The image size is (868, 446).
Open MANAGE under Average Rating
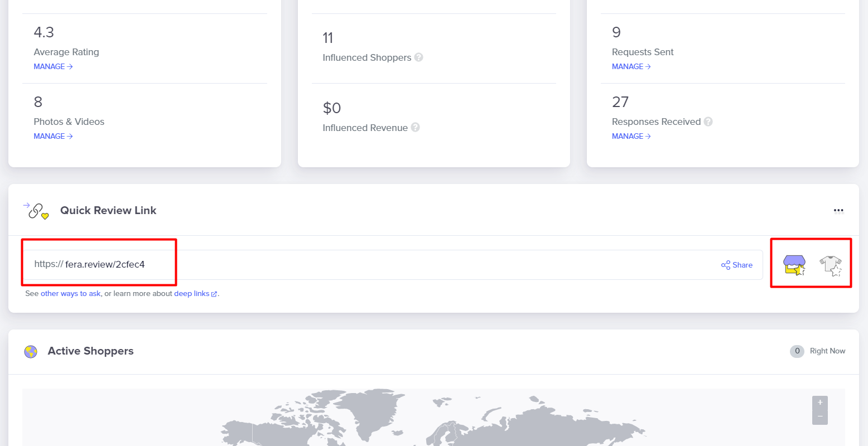click(53, 66)
